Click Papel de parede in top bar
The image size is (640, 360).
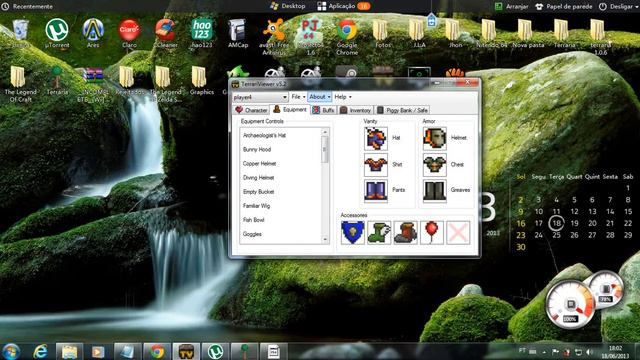(x=563, y=7)
